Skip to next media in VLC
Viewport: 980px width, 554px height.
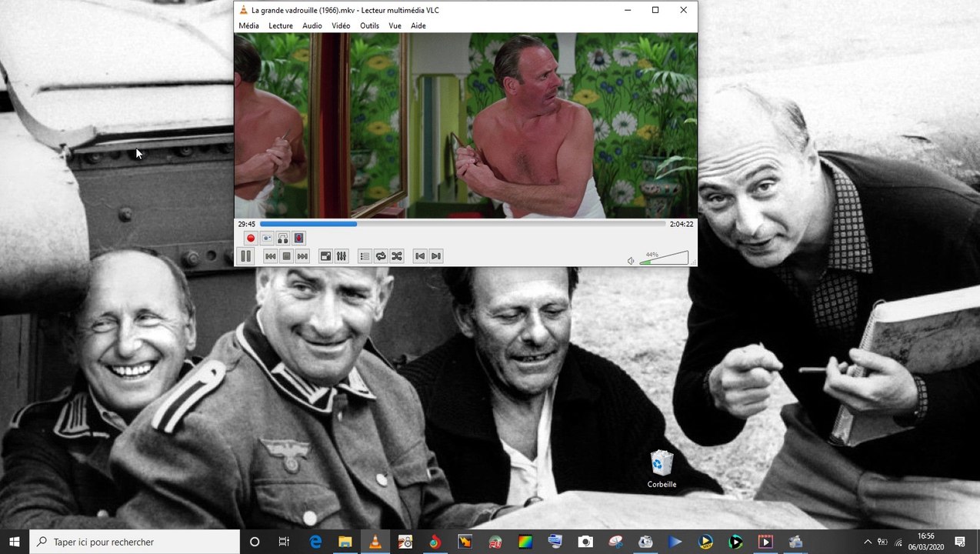tap(302, 256)
